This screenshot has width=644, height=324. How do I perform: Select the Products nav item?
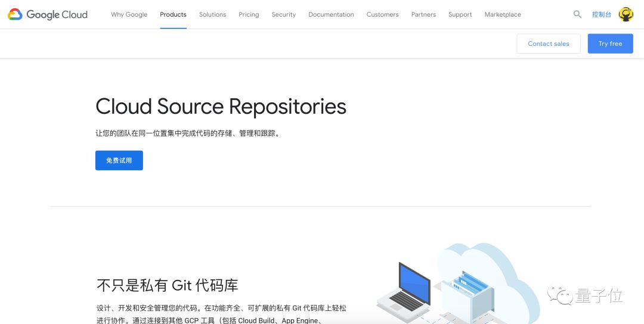tap(173, 14)
